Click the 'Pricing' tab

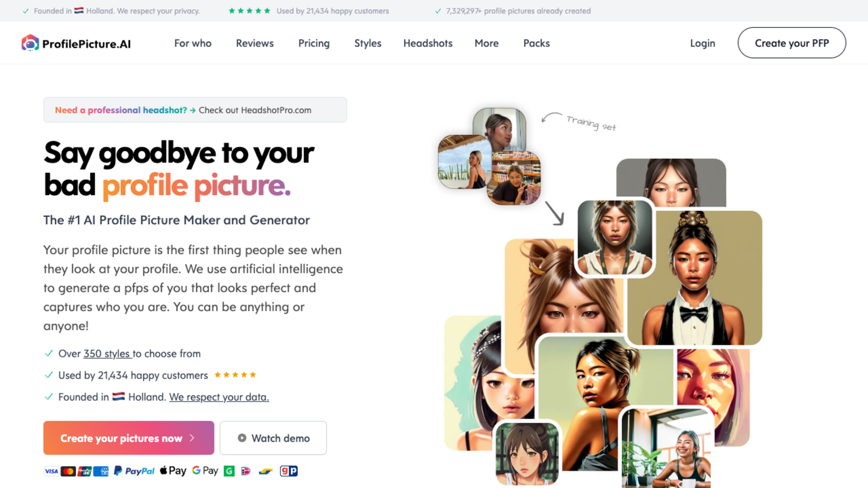pyautogui.click(x=314, y=42)
